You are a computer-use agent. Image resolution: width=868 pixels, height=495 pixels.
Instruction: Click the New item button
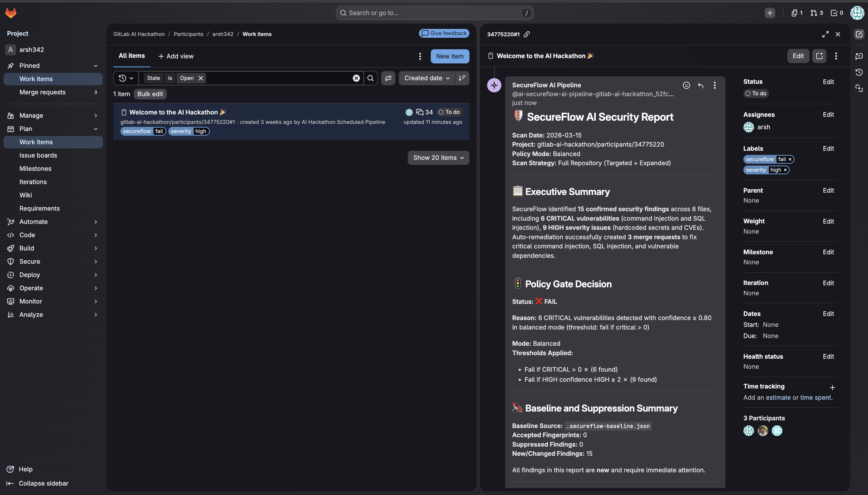pyautogui.click(x=450, y=56)
